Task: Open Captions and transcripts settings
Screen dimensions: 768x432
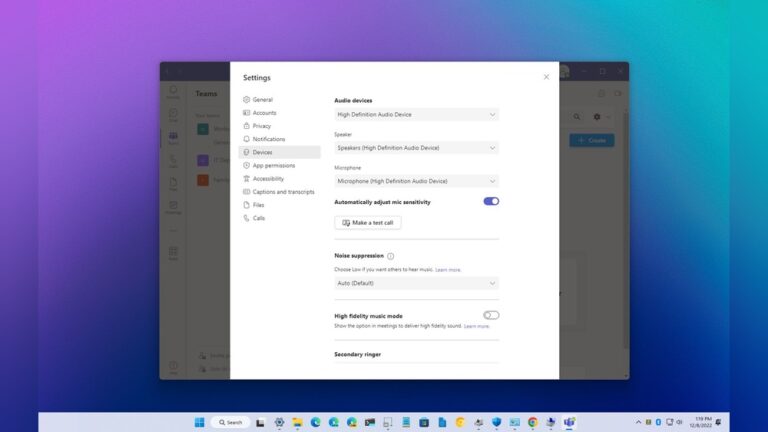Action: point(279,192)
